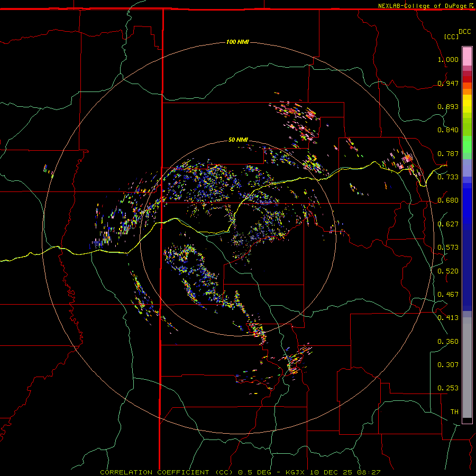Click the 0.253 scale value
Viewport: 476px width, 476px height.
click(x=448, y=388)
